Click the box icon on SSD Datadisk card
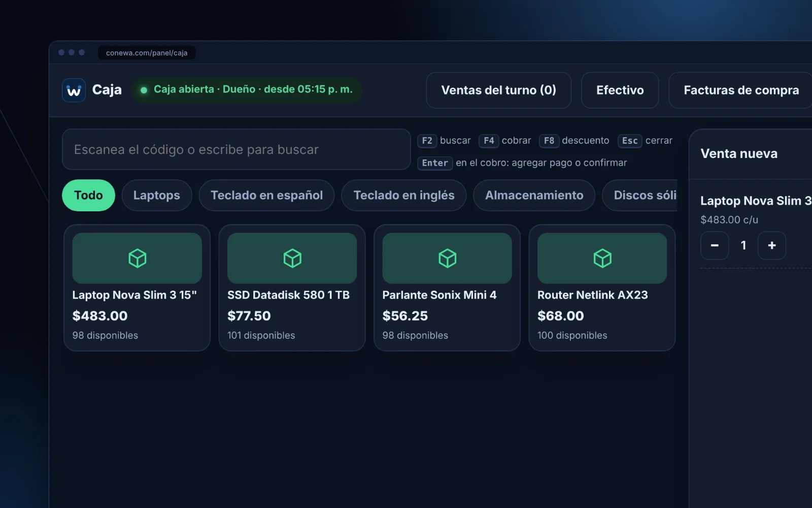 point(292,258)
